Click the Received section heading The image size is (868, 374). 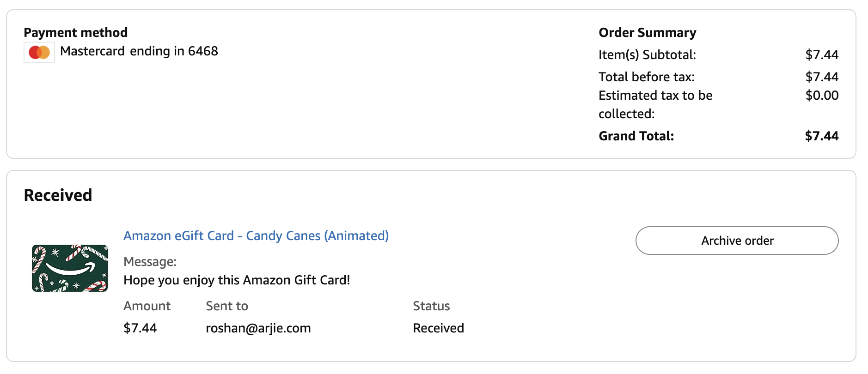[58, 195]
